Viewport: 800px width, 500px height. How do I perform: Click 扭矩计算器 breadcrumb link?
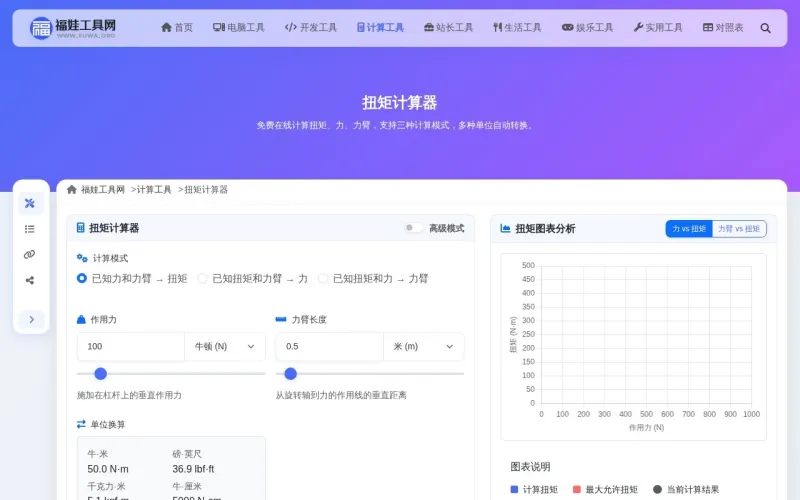pos(206,190)
